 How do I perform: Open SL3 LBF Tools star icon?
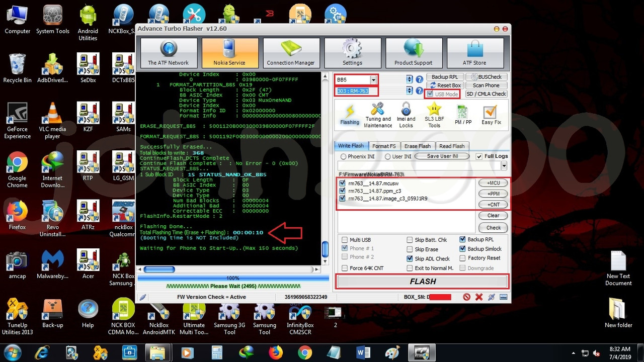coord(434,115)
